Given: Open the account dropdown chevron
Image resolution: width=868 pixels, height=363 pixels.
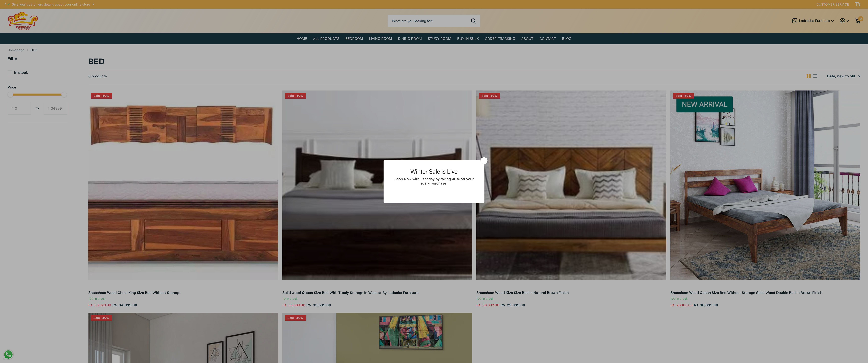Looking at the screenshot, I should 847,21.
